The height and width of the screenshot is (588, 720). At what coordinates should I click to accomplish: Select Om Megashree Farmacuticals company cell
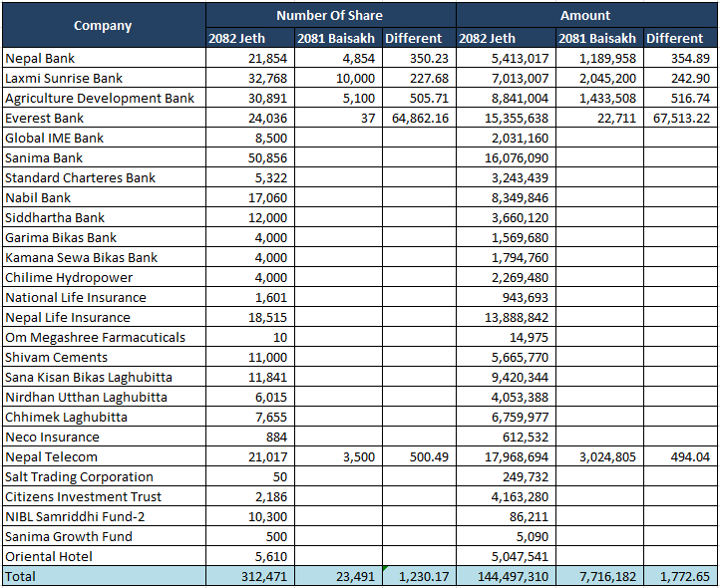pos(103,338)
